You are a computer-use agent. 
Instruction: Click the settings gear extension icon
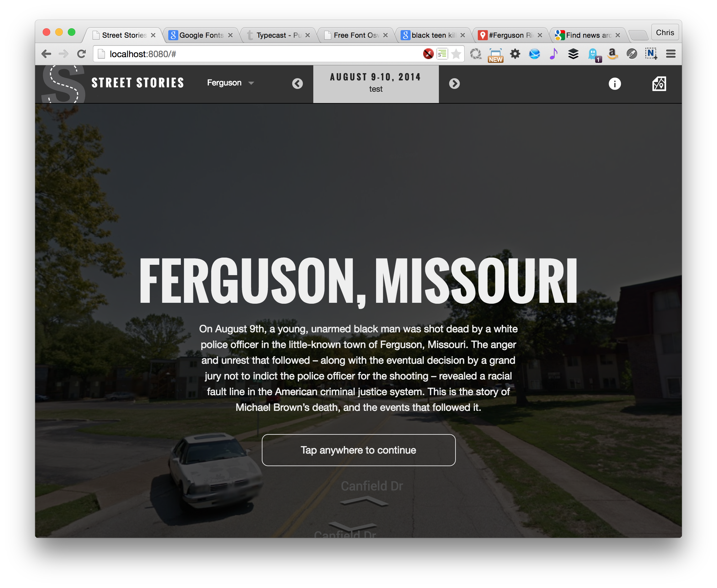tap(515, 54)
